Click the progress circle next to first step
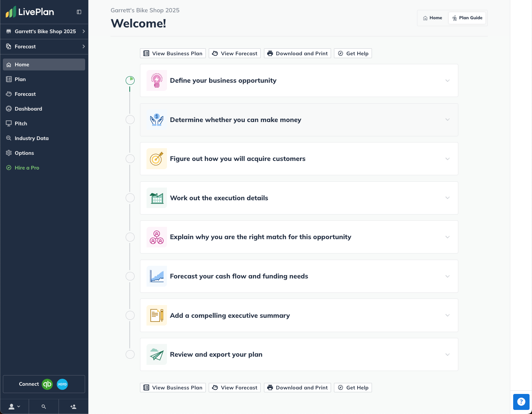This screenshot has height=414, width=532. (x=130, y=80)
